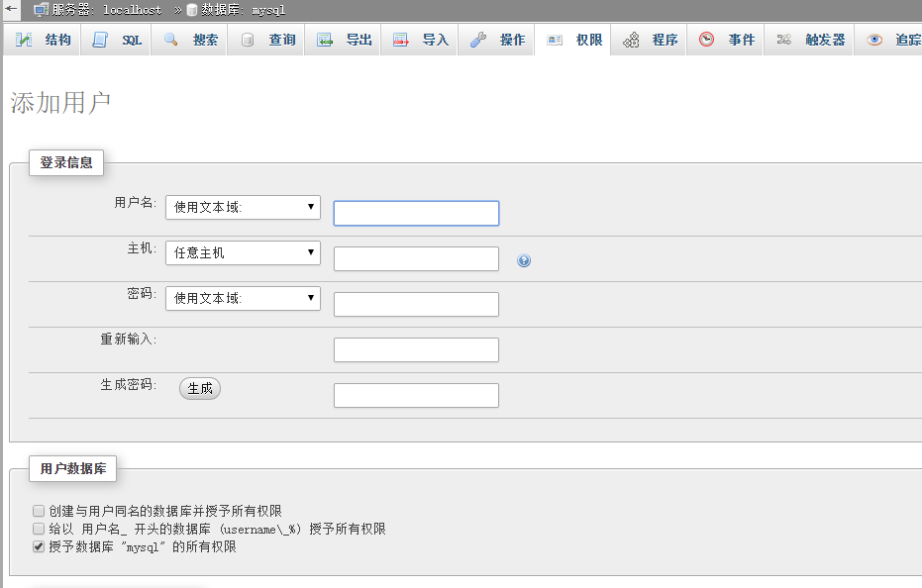Click the 生成 password button
This screenshot has height=588, width=922.
coord(200,388)
